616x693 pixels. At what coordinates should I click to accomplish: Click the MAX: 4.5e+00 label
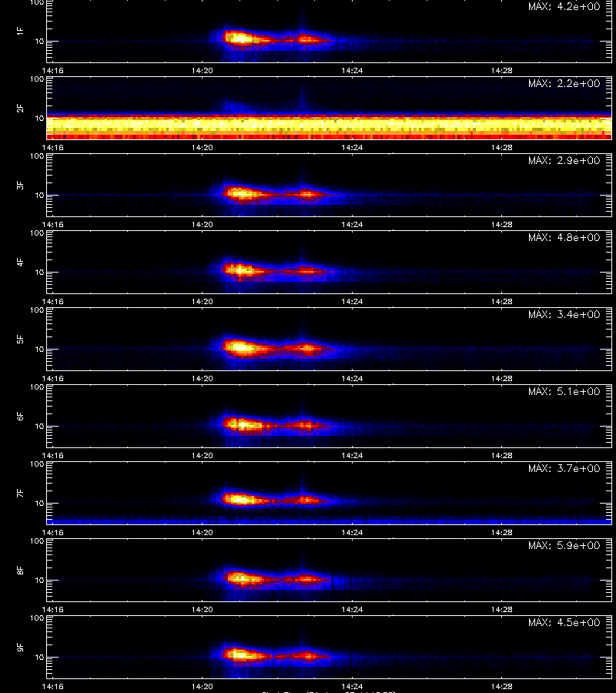pyautogui.click(x=564, y=622)
